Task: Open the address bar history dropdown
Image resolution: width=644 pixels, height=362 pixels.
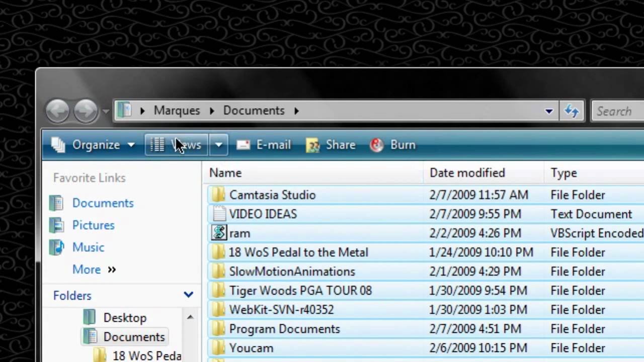Action: [x=548, y=111]
